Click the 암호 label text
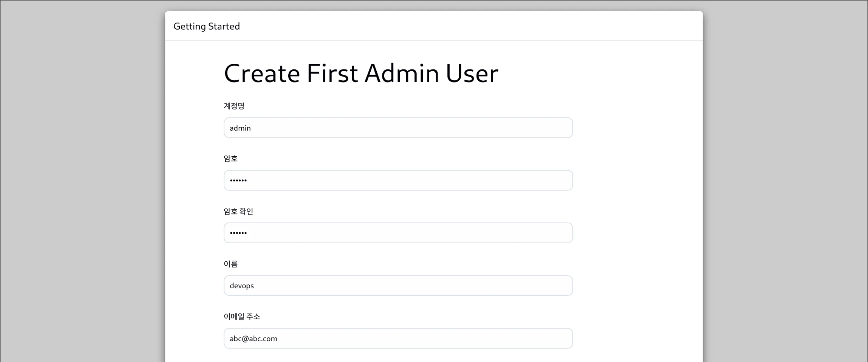Image resolution: width=868 pixels, height=362 pixels. pos(231,158)
